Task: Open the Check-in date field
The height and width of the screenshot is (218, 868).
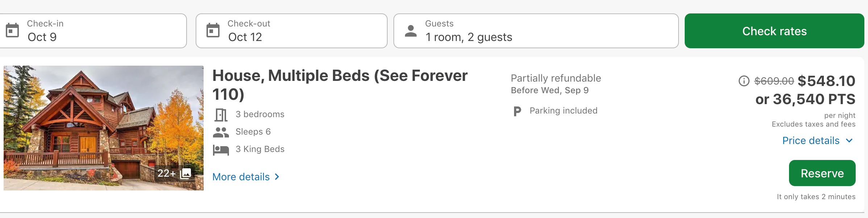Action: point(93,31)
